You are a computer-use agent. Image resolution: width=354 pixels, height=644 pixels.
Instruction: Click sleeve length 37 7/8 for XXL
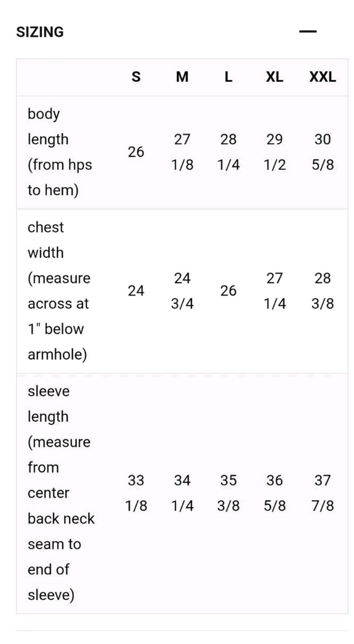coord(323,493)
